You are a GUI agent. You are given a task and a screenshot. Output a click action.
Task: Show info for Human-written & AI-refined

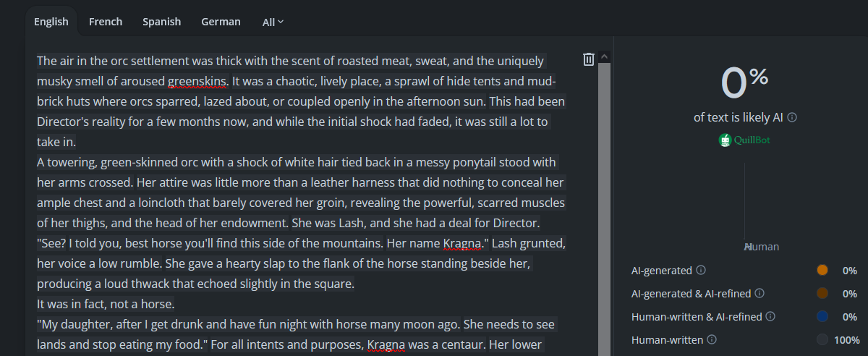(770, 317)
